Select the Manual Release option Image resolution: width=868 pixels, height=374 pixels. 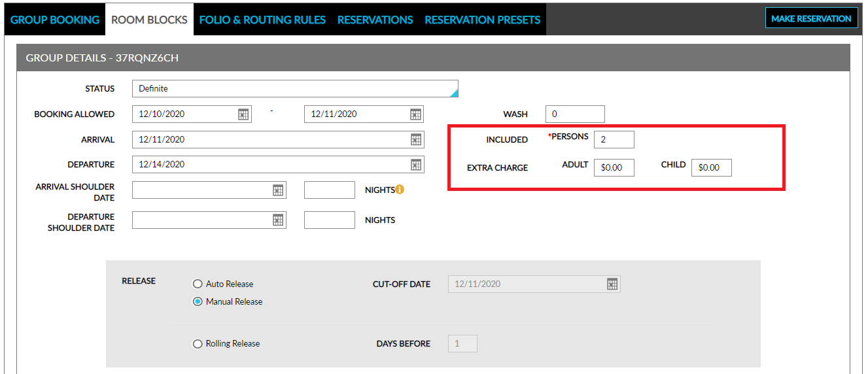tap(198, 301)
